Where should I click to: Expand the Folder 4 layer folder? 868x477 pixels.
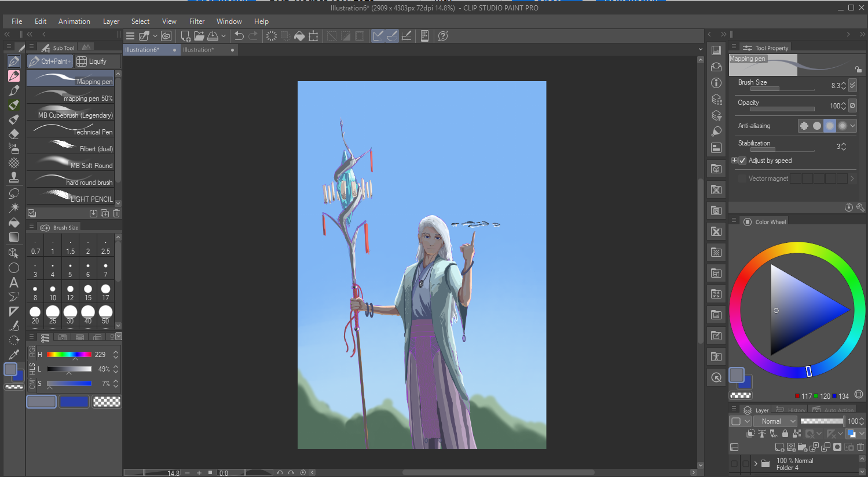(x=756, y=464)
